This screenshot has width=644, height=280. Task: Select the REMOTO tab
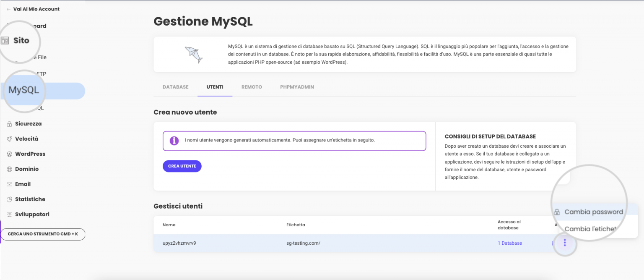click(252, 87)
